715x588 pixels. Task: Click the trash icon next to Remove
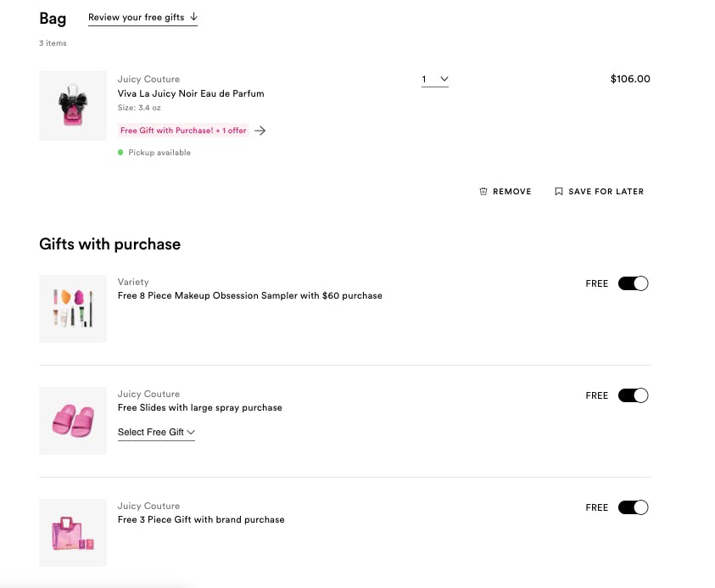[483, 192]
